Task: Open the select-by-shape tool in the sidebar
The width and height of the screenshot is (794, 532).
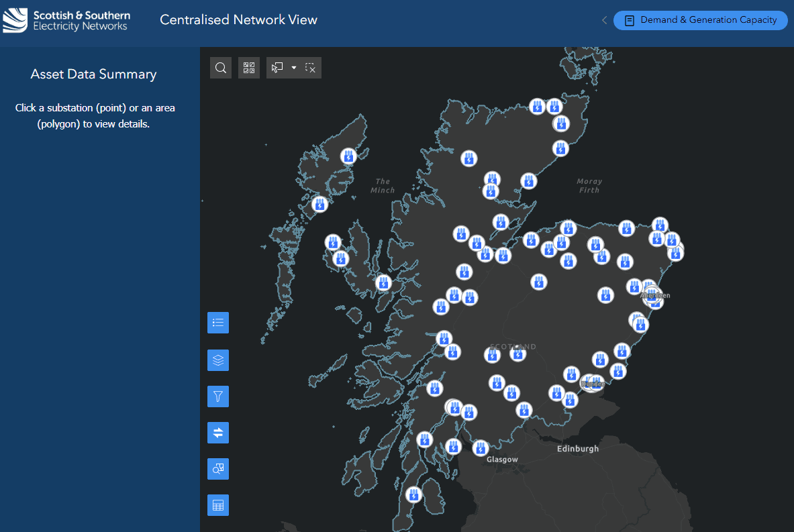Action: 217,469
